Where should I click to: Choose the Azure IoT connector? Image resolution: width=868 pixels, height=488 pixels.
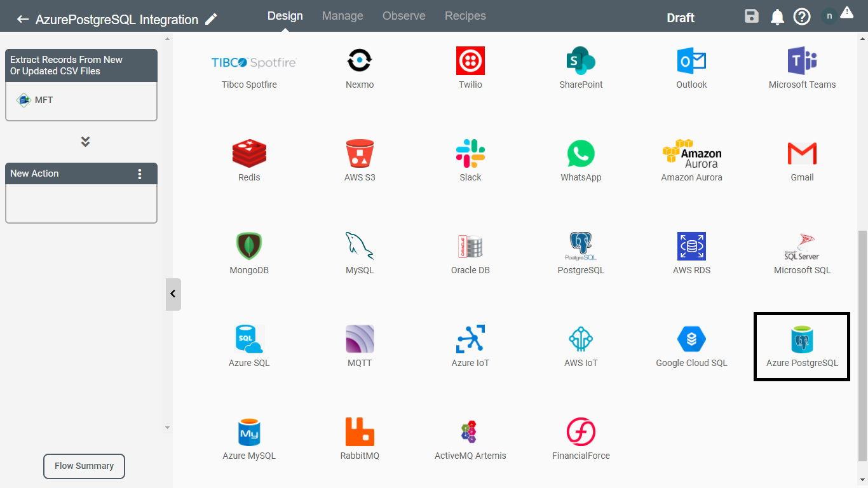470,346
